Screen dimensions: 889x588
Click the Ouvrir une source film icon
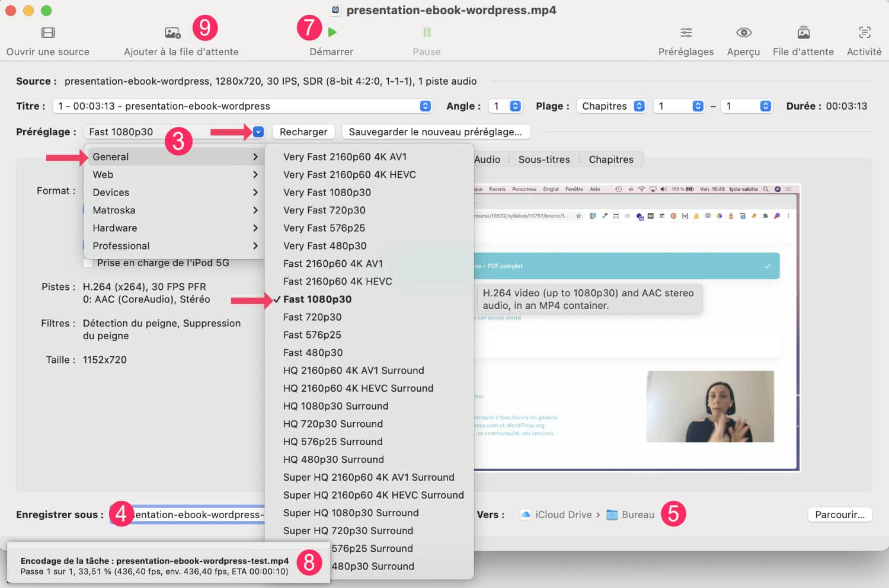pyautogui.click(x=48, y=33)
